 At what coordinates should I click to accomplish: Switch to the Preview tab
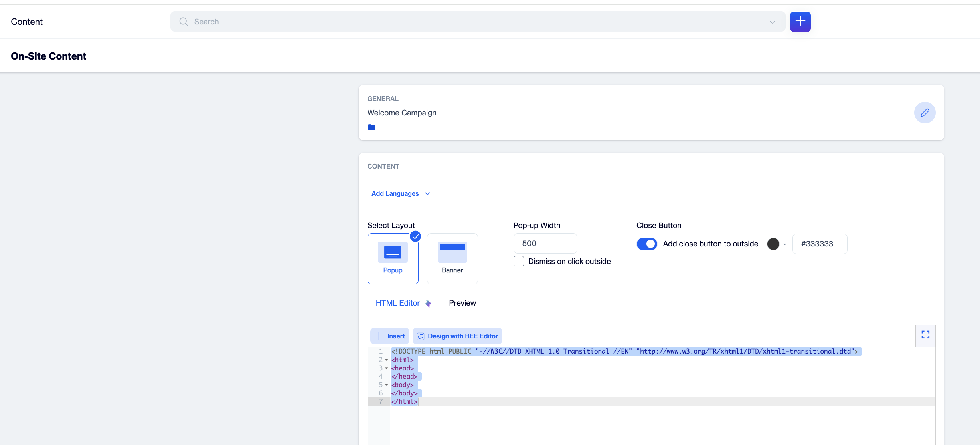462,303
